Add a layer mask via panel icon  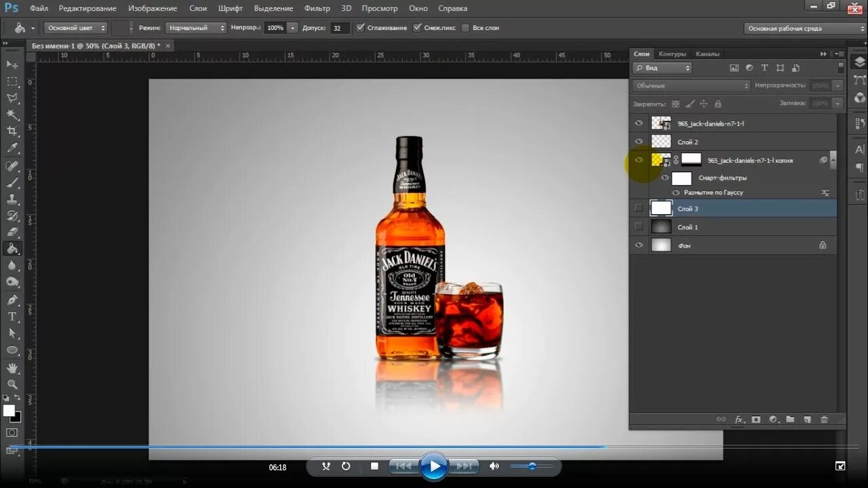point(756,420)
